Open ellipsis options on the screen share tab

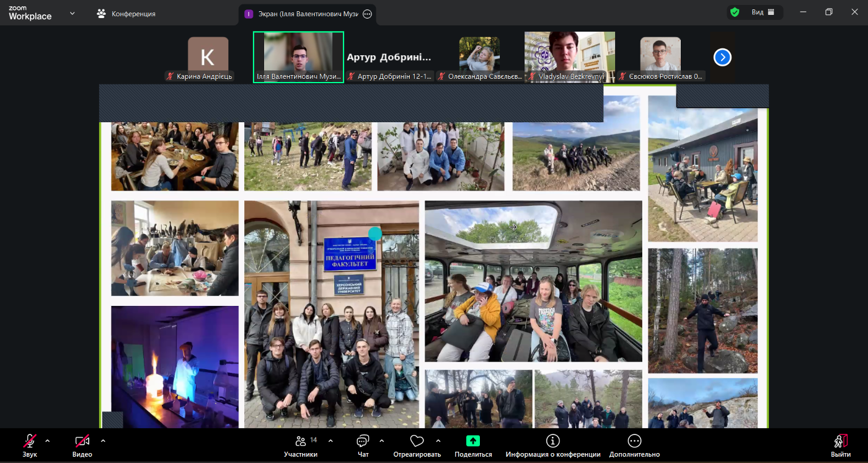(x=367, y=14)
